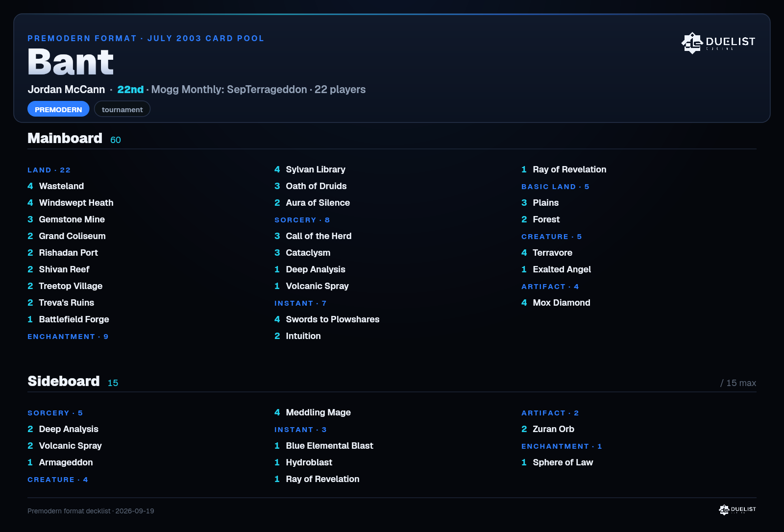
Task: Open the Windswept Heath card entry
Action: pyautogui.click(x=71, y=203)
